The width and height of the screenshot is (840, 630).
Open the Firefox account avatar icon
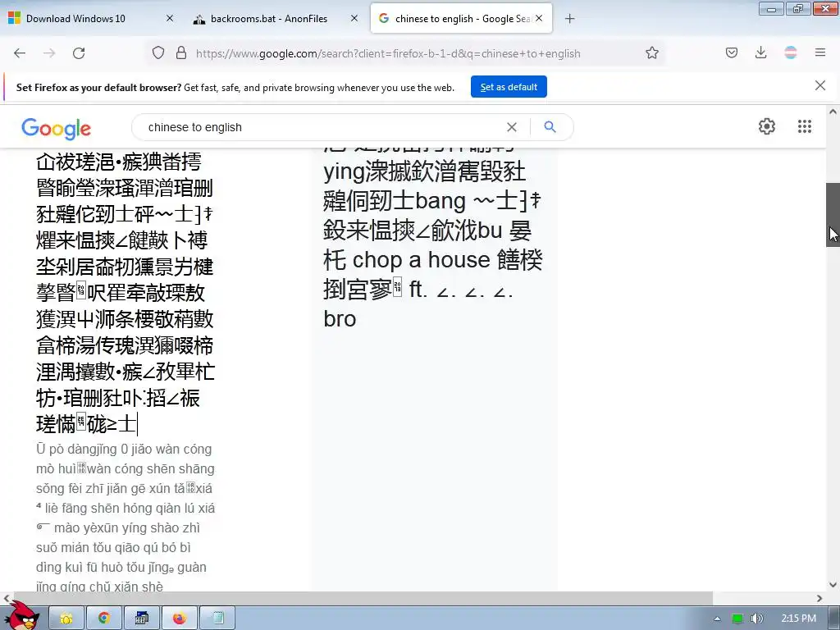(x=790, y=52)
